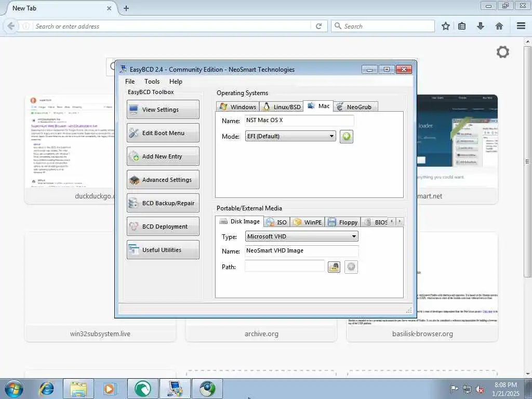
Task: Go to Add New Entry
Action: [163, 156]
